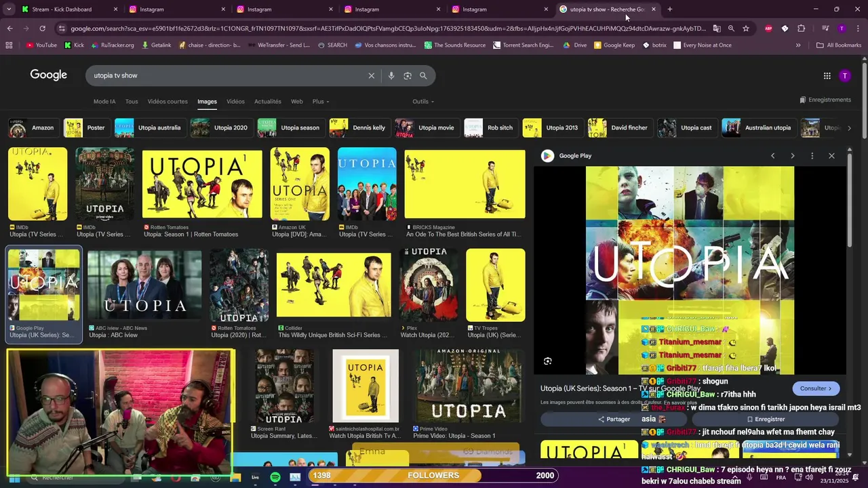Open Spotify from the taskbar
Viewport: 868px width, 488px height.
[x=275, y=477]
